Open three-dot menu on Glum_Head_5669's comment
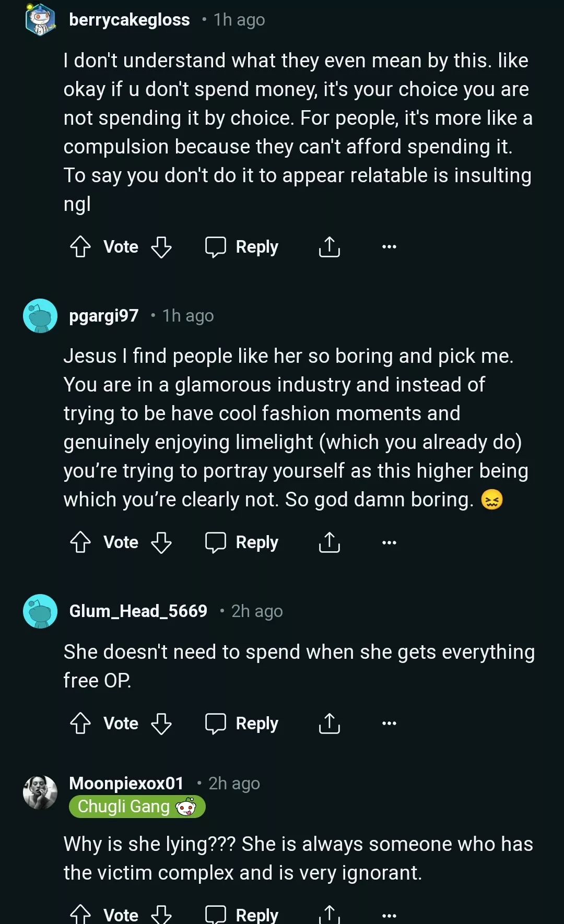The height and width of the screenshot is (924, 564). [x=389, y=724]
